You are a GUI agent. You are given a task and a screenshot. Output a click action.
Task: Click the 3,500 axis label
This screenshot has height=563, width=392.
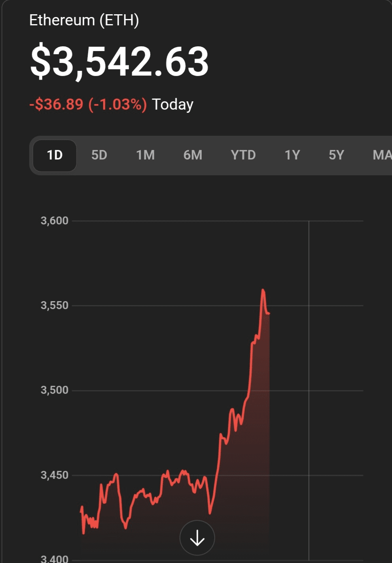click(55, 390)
